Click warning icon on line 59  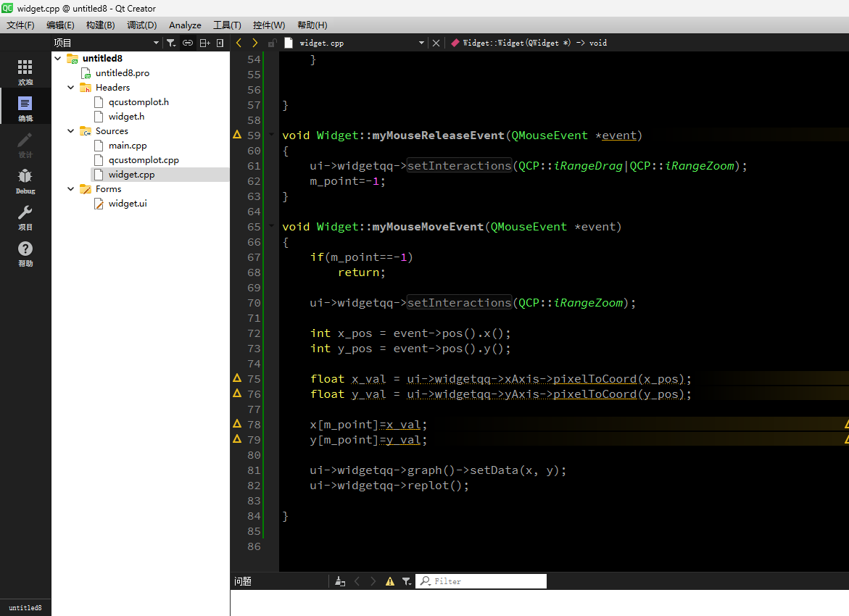(x=237, y=134)
